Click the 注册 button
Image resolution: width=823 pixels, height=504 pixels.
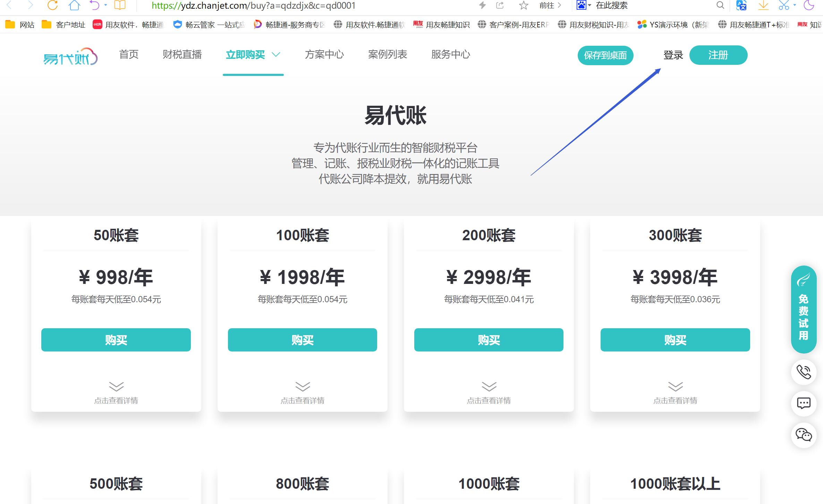(718, 55)
